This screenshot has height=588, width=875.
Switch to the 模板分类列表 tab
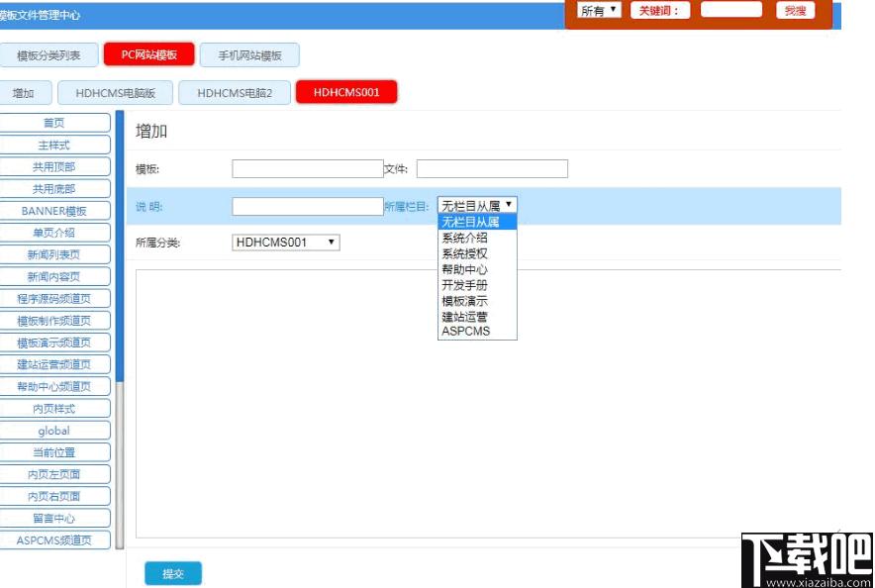tap(49, 55)
